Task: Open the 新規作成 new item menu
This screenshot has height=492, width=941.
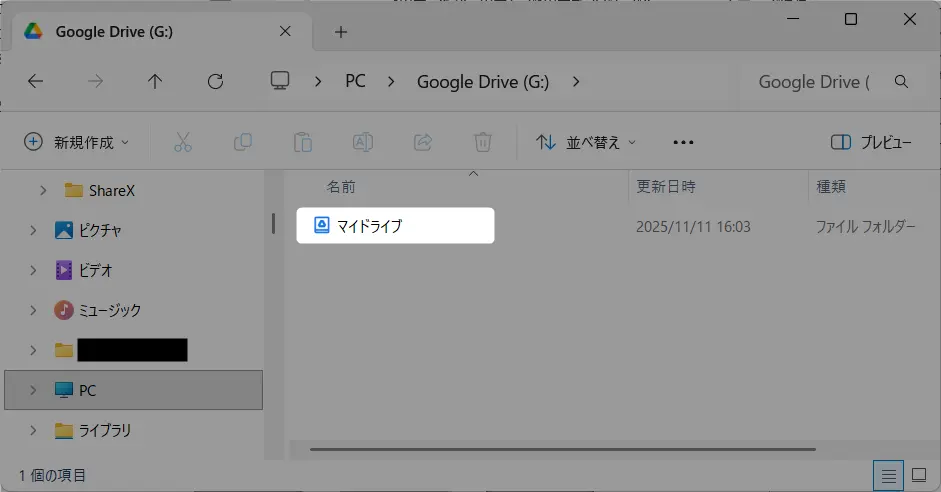Action: pos(77,142)
